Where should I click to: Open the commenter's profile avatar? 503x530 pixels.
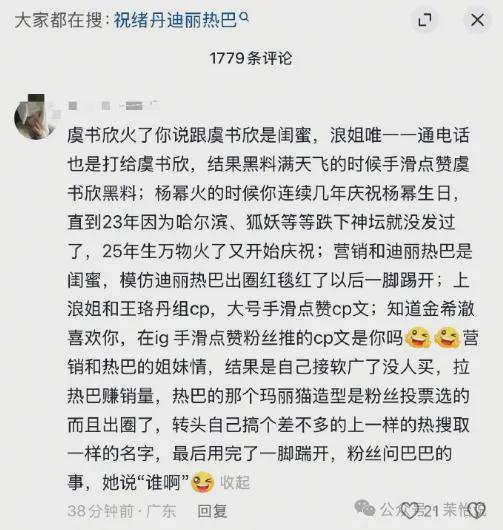point(35,117)
